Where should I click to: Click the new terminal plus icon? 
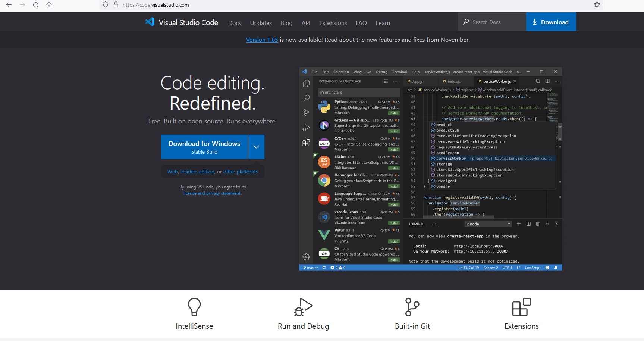point(519,224)
